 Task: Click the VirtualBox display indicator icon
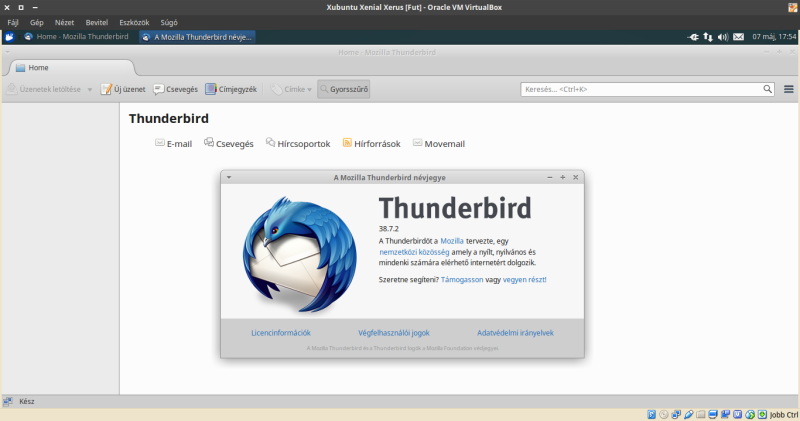[x=713, y=414]
